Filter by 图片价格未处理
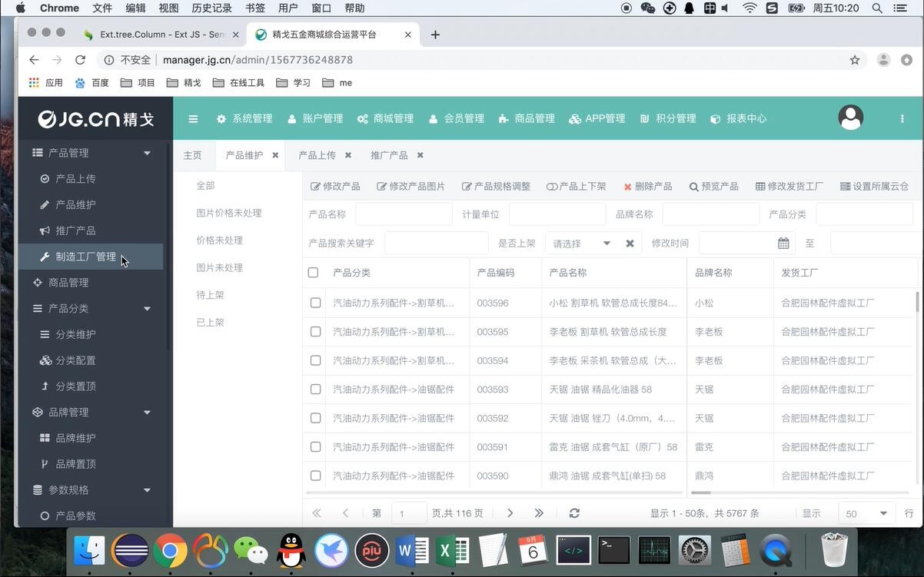This screenshot has width=924, height=577. tap(229, 213)
